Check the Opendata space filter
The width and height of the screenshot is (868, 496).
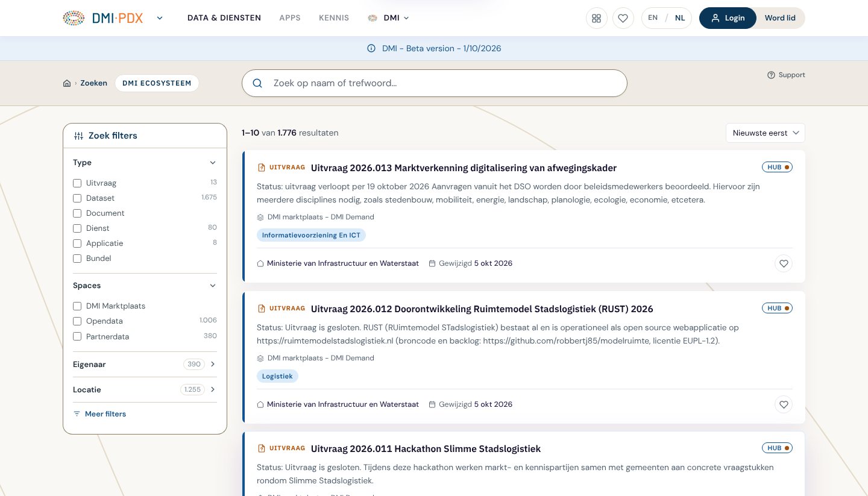tap(77, 321)
